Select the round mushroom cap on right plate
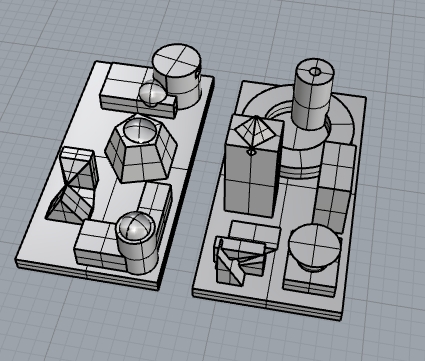 (314, 245)
